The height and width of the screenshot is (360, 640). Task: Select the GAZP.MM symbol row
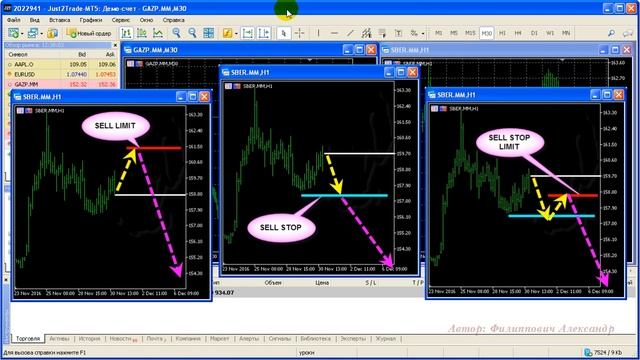[61, 84]
